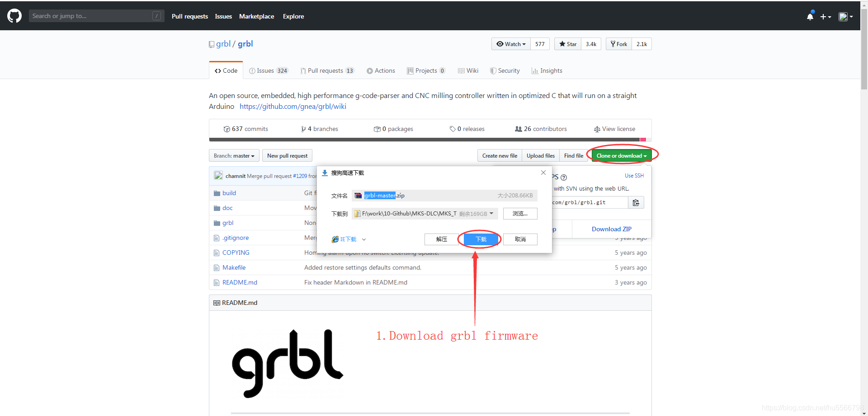Open the grbl owner link
Image resolution: width=868 pixels, height=416 pixels.
click(x=223, y=44)
